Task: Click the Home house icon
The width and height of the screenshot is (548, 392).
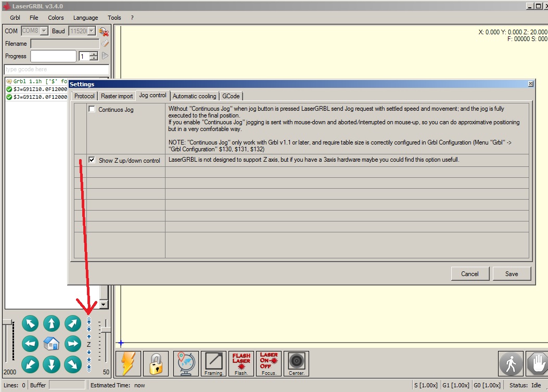Action: [x=52, y=344]
